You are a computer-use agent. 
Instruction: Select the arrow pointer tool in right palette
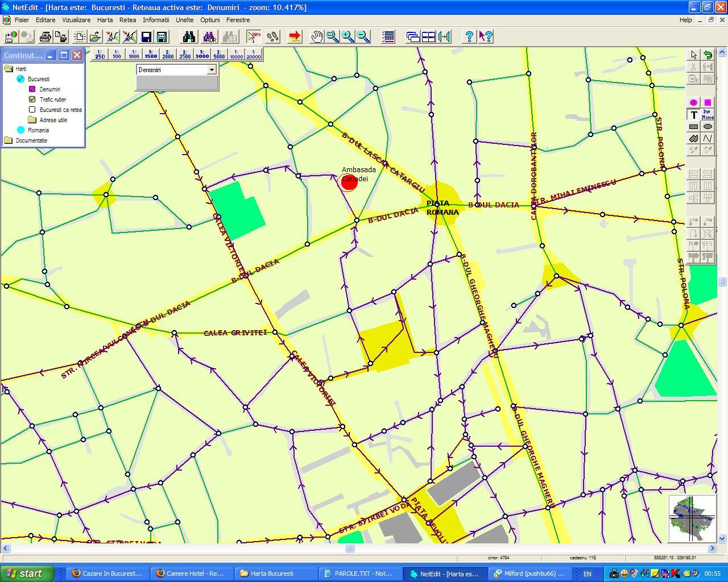coord(693,55)
